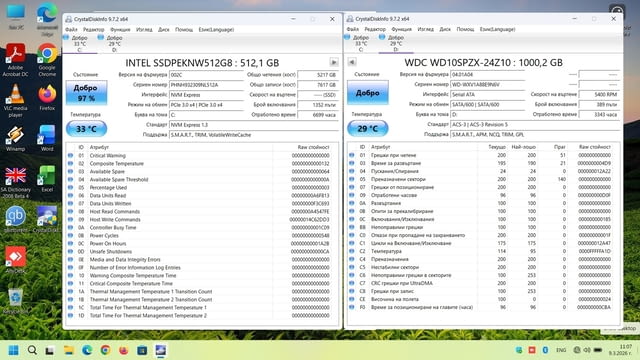Launch Firefox desktop icon
Image resolution: width=640 pixels, height=360 pixels.
[47, 97]
